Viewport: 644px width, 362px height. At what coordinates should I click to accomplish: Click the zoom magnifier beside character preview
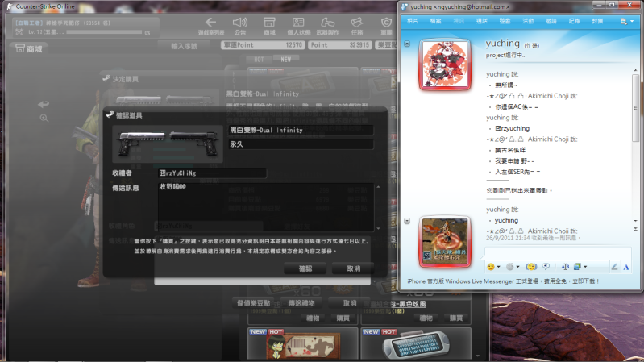pyautogui.click(x=44, y=119)
